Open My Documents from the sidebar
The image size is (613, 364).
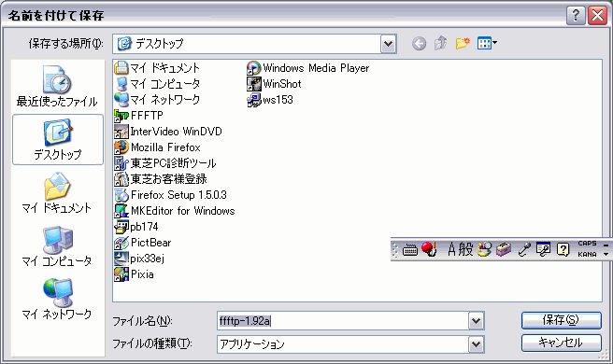pos(57,193)
